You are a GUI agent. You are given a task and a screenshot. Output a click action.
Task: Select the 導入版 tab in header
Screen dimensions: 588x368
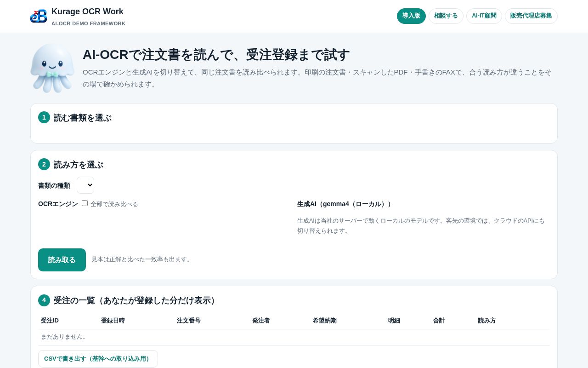(411, 16)
